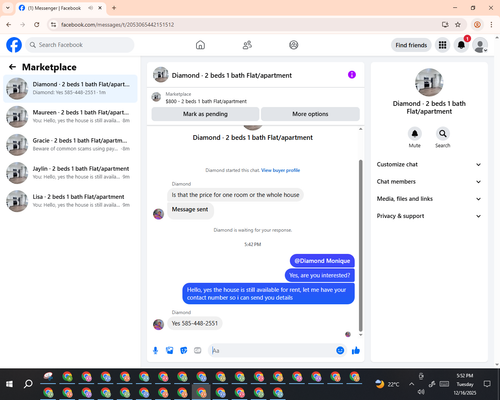Image resolution: width=500 pixels, height=400 pixels.
Task: Open the notifications bell
Action: click(461, 45)
